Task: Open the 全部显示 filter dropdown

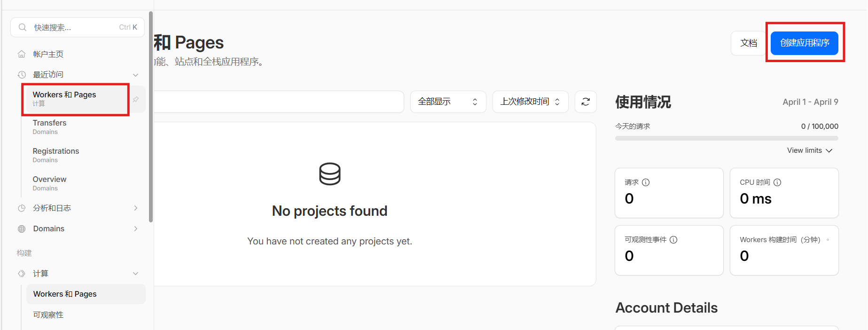Action: coord(448,102)
